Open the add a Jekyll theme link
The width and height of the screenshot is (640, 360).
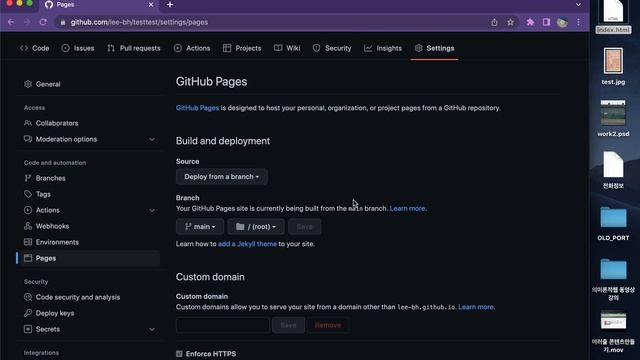pos(247,244)
